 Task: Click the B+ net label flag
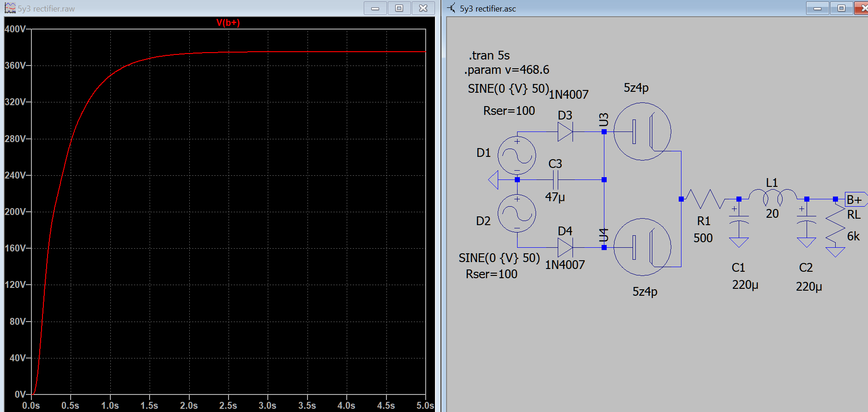(x=856, y=199)
